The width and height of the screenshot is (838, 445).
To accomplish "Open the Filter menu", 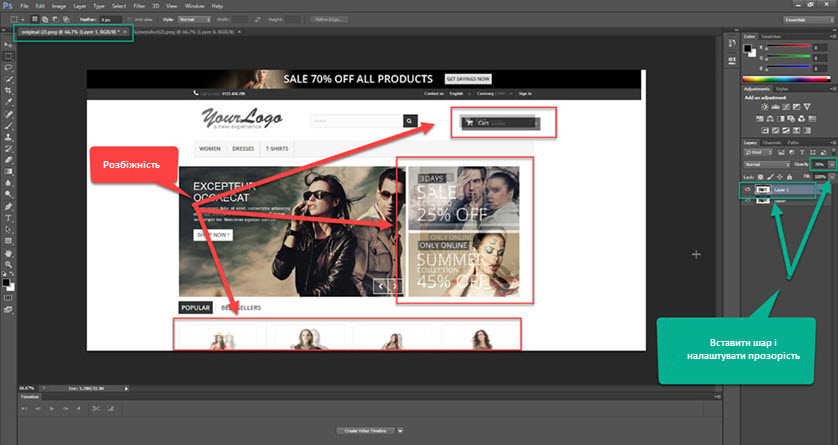I will pyautogui.click(x=139, y=6).
